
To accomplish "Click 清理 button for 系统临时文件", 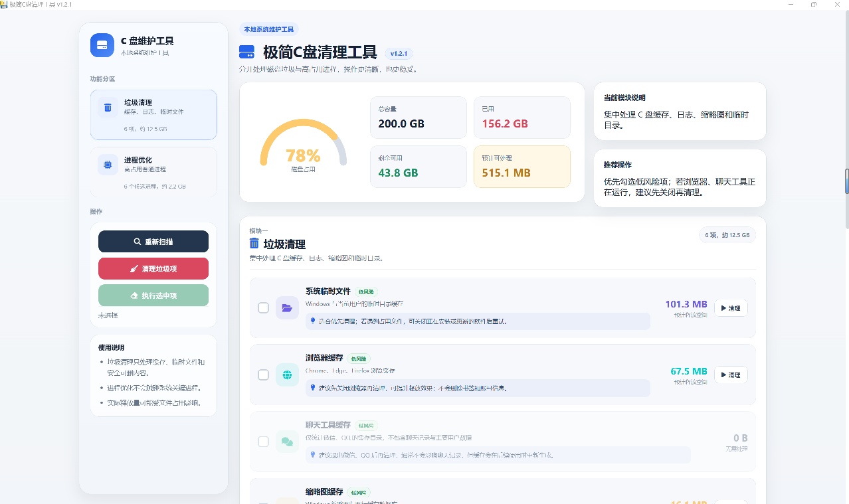I will click(x=731, y=308).
